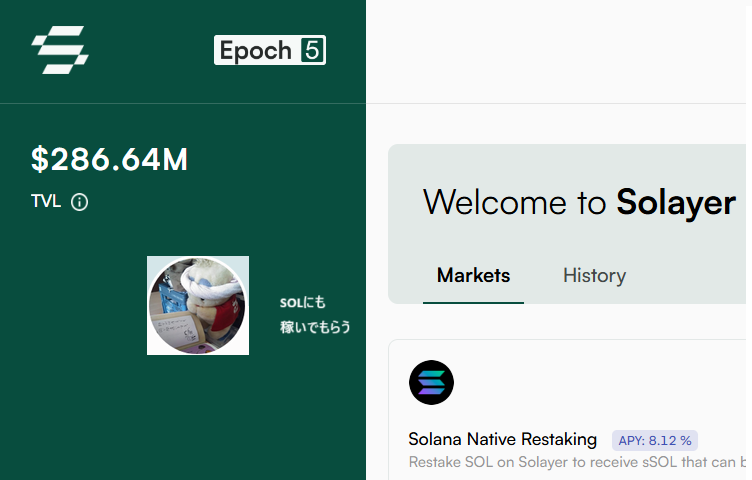Click the SOLにも 稼いでもらう caption
752x480 pixels.
(x=315, y=315)
